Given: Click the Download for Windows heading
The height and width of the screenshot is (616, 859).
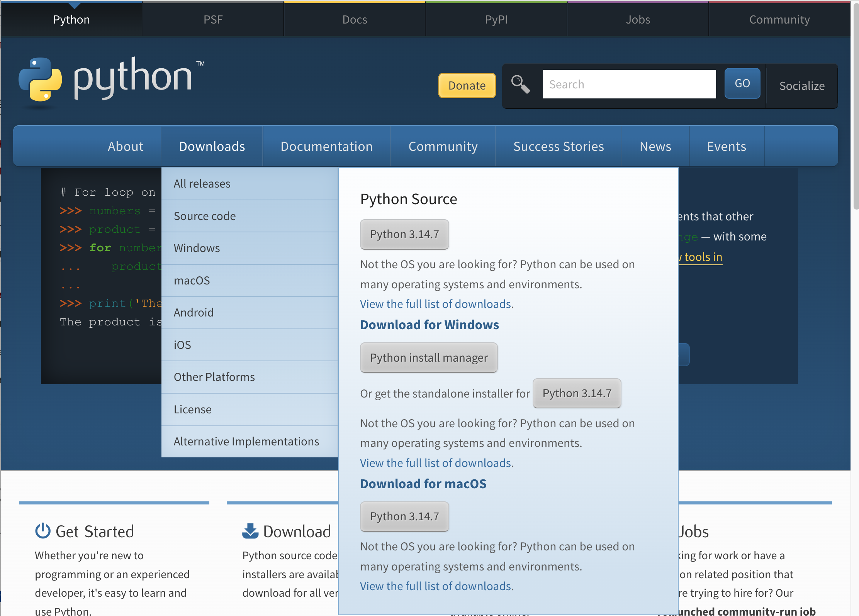Looking at the screenshot, I should click(429, 325).
